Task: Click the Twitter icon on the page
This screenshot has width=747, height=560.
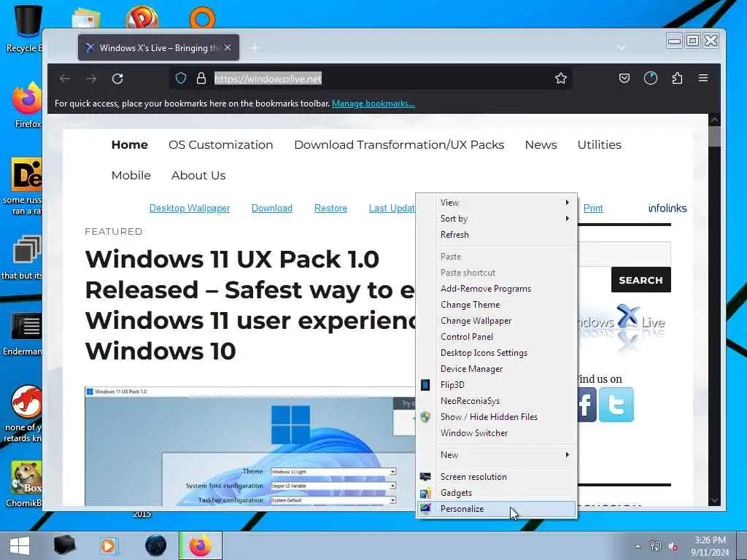Action: [616, 405]
